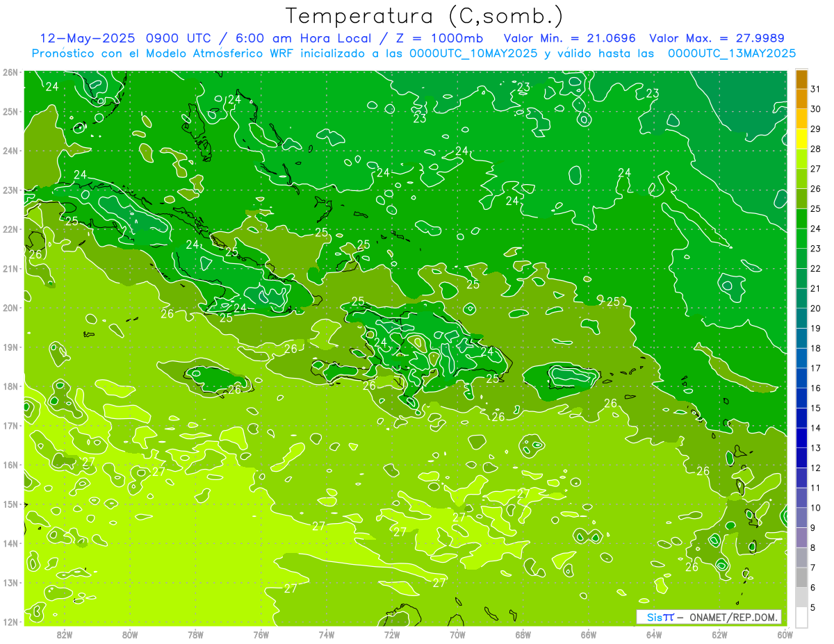This screenshot has width=834, height=644.
Task: Click latitude axis label '12N'
Action: 10,622
